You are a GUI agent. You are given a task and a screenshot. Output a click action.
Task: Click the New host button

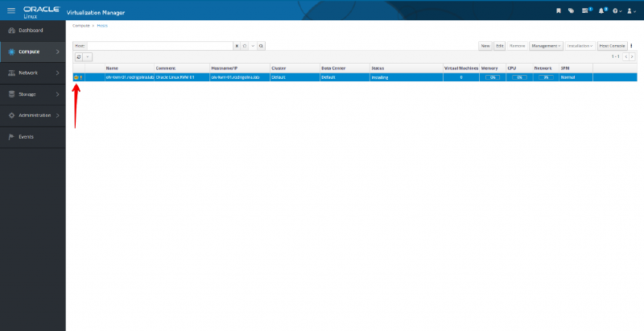pos(485,46)
